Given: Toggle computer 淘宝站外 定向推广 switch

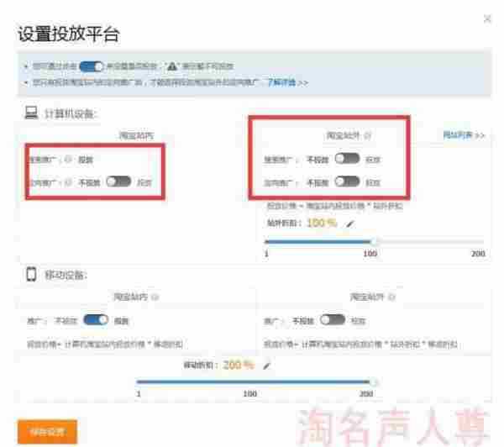Looking at the screenshot, I should tap(347, 182).
